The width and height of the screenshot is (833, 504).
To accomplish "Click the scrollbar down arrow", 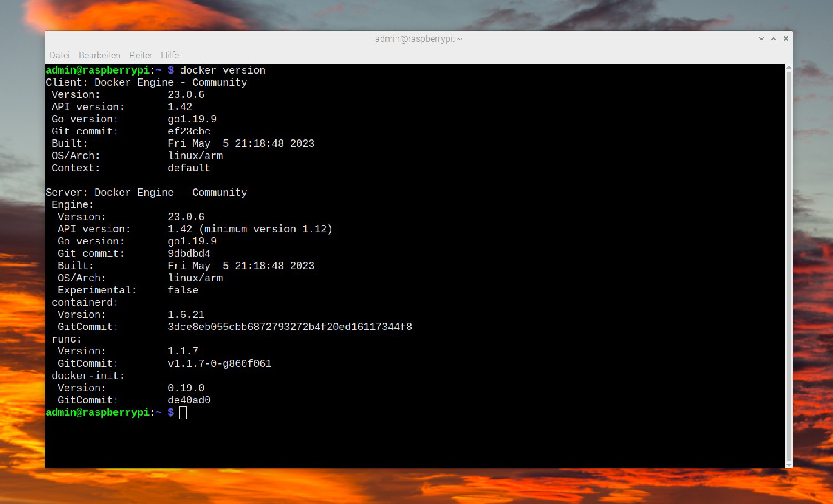I will coord(789,465).
